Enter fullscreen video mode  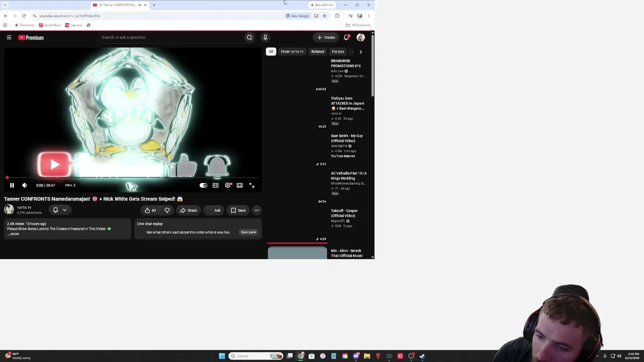[x=252, y=186]
